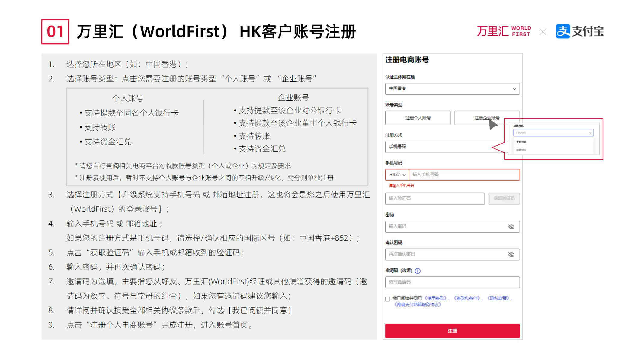644x362 pixels.
Task: Click the 认证主体所在地 label
Action: point(400,77)
